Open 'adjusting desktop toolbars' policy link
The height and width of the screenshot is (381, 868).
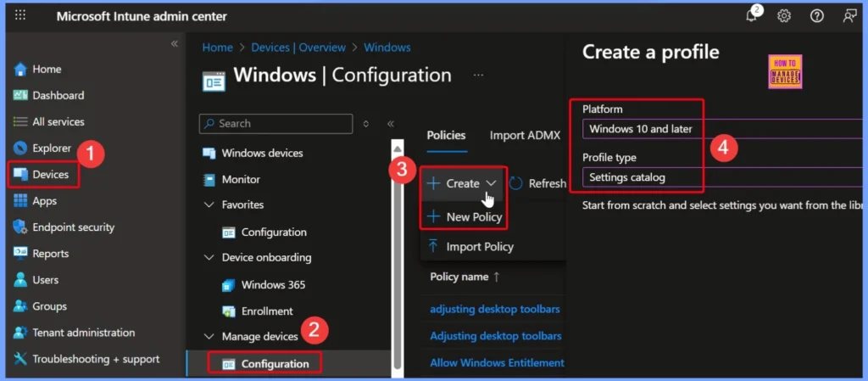[x=495, y=309]
